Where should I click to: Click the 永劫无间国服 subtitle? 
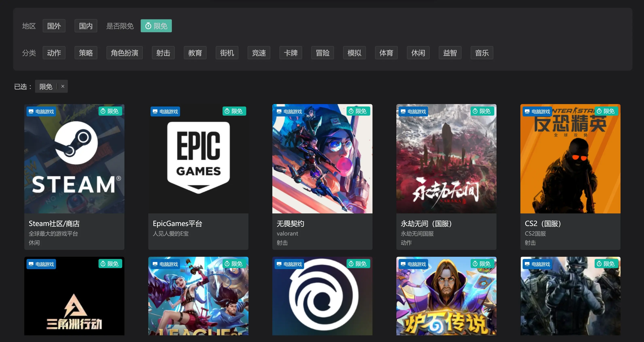[417, 233]
